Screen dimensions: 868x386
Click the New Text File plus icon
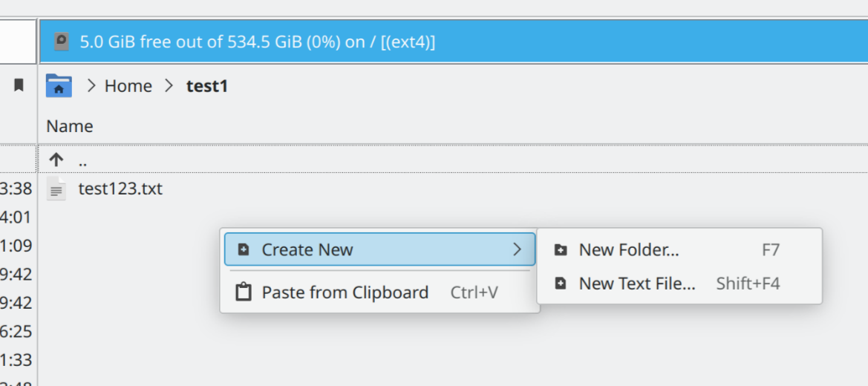561,284
